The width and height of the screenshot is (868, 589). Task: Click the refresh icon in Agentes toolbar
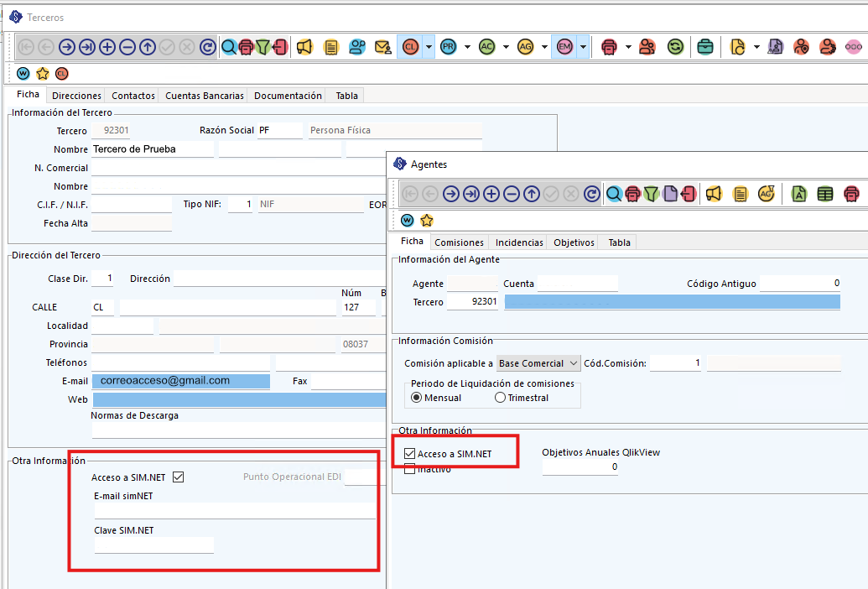point(592,194)
